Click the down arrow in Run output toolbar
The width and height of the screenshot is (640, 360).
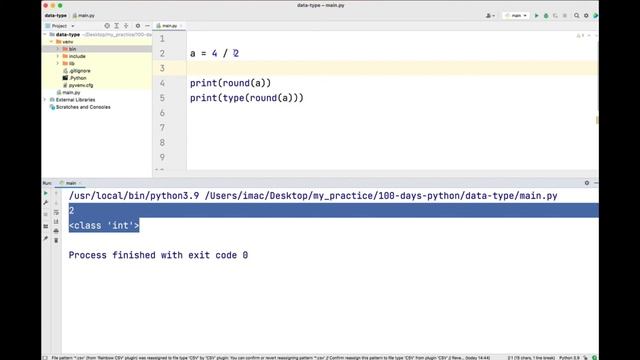[x=56, y=203]
